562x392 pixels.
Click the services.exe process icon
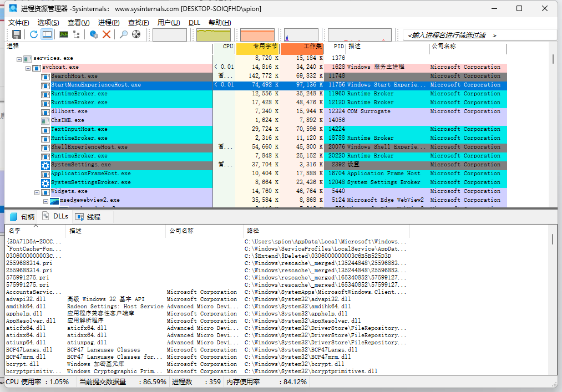click(28, 59)
